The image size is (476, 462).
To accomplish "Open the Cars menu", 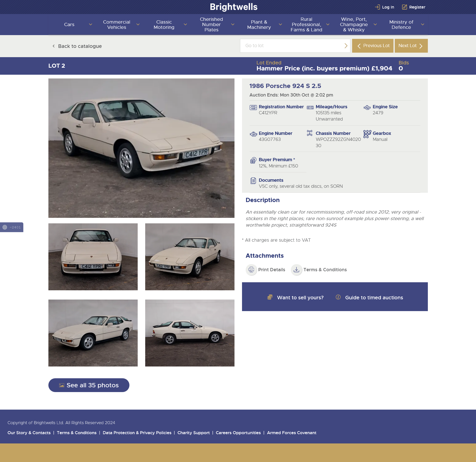I will pos(69,25).
